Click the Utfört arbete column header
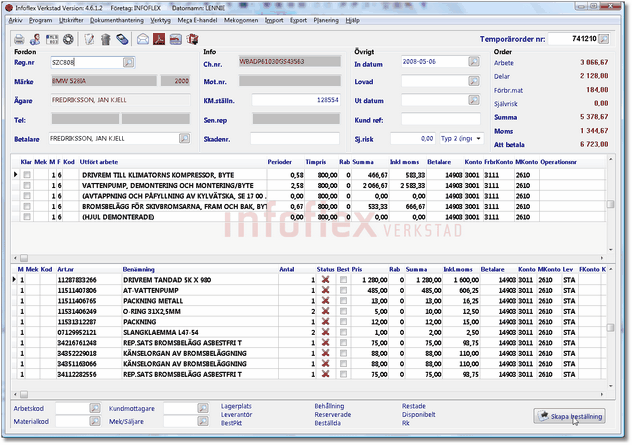This screenshot has height=445, width=632. click(99, 162)
